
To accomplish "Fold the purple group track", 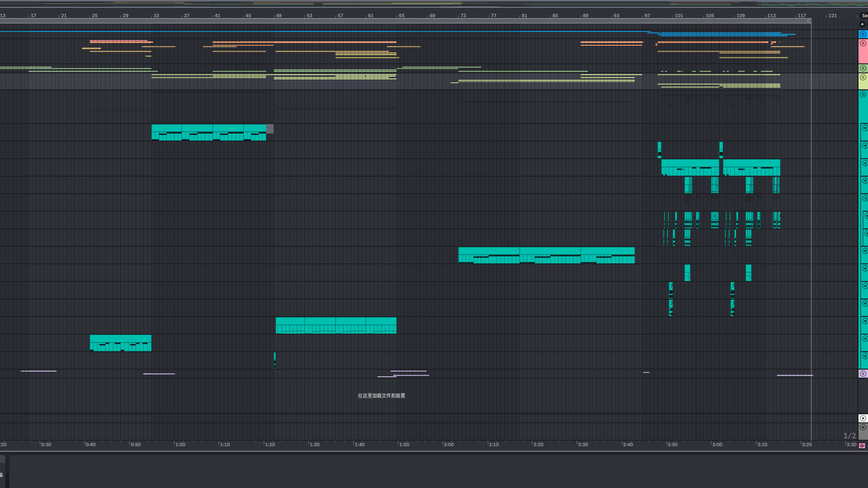I will [863, 374].
